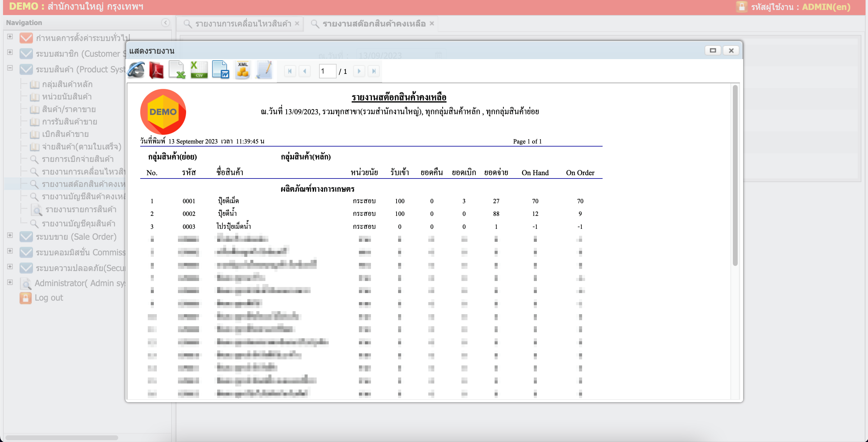This screenshot has height=442, width=868.
Task: Click the page number input field
Action: coord(327,71)
